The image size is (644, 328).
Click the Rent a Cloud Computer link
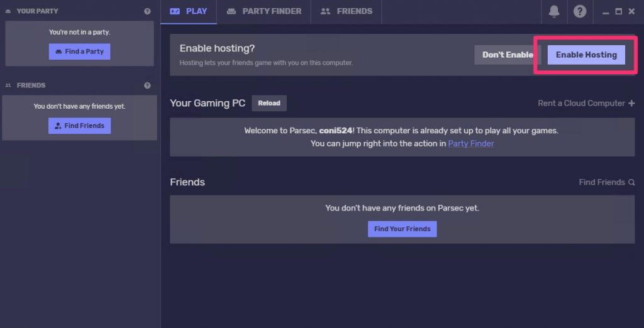[x=581, y=103]
